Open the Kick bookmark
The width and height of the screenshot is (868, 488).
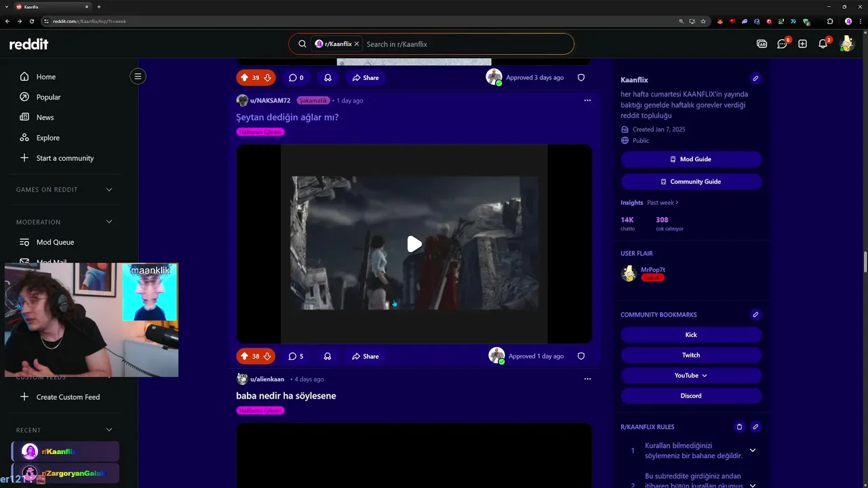click(691, 335)
